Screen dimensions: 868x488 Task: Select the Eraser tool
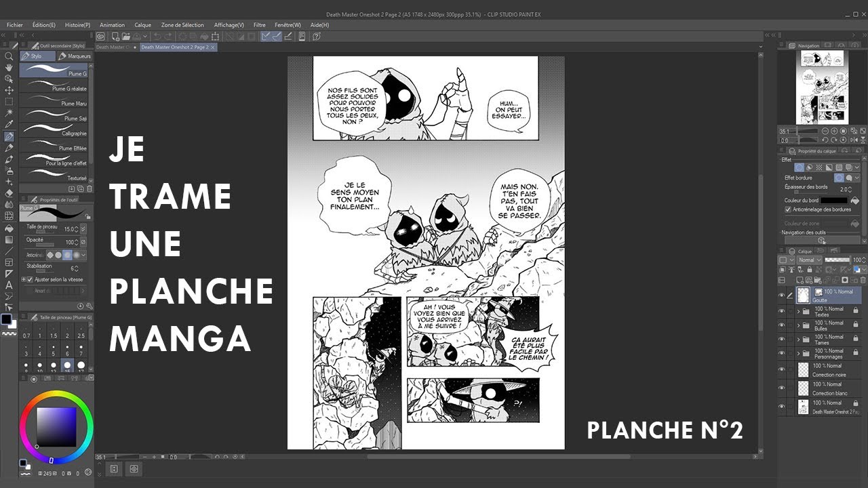point(9,193)
